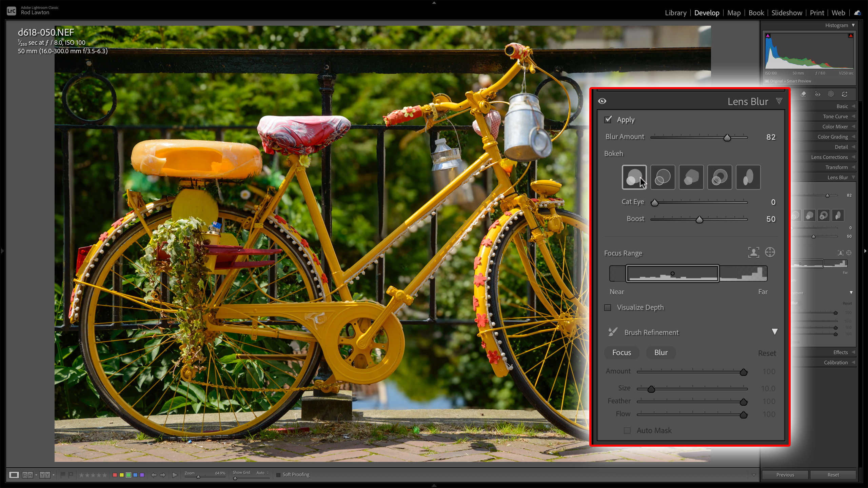Open the Slideshow module
The image size is (868, 488).
click(787, 13)
